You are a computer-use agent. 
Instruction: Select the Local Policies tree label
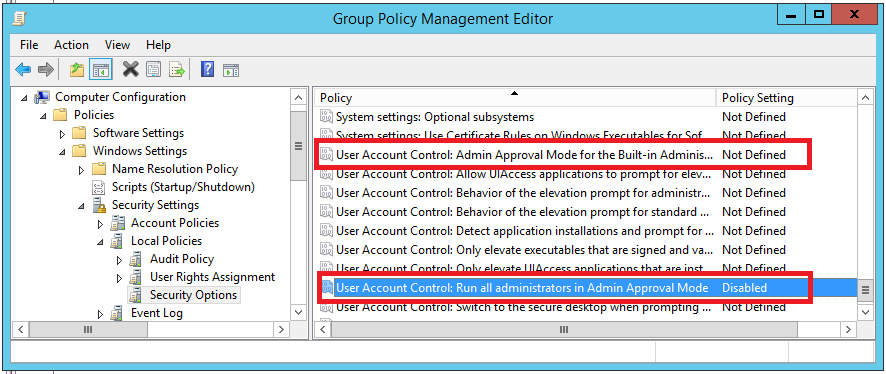pos(166,241)
